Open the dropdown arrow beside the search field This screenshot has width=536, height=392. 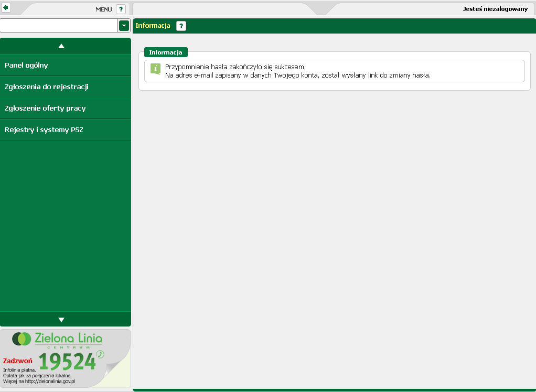tap(124, 26)
